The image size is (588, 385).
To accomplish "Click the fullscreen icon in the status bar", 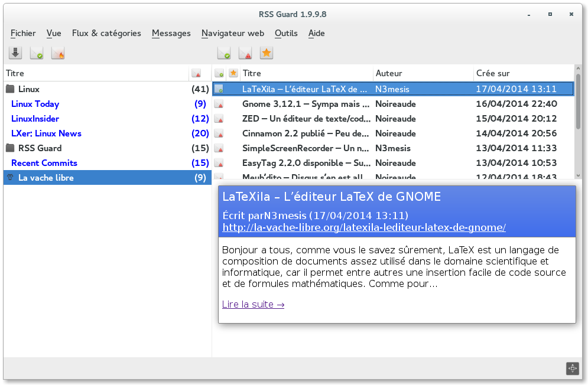I will click(572, 368).
